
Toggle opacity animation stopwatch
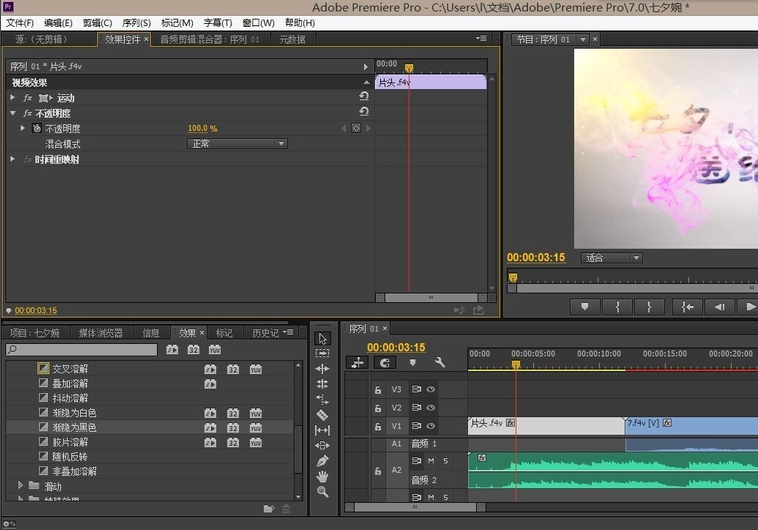[37, 129]
